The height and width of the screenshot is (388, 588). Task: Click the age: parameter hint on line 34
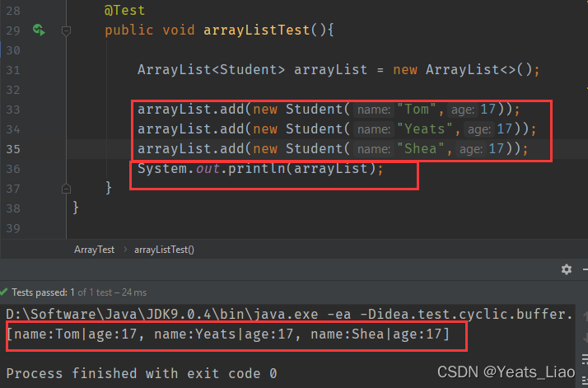[478, 129]
